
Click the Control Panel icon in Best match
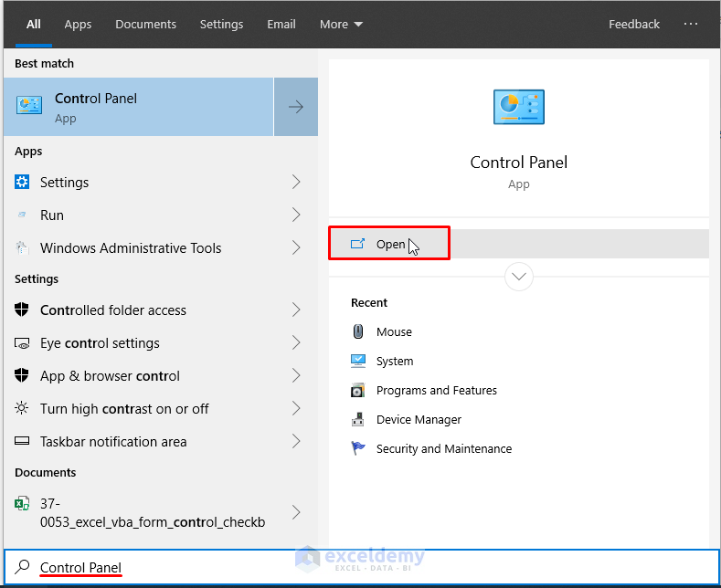click(29, 106)
